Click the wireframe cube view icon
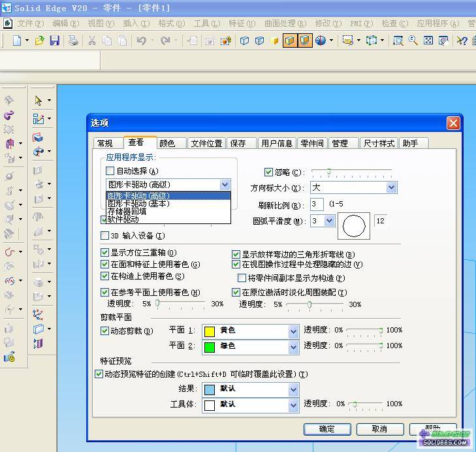Image resolution: width=476 pixels, height=452 pixels. pos(244,40)
